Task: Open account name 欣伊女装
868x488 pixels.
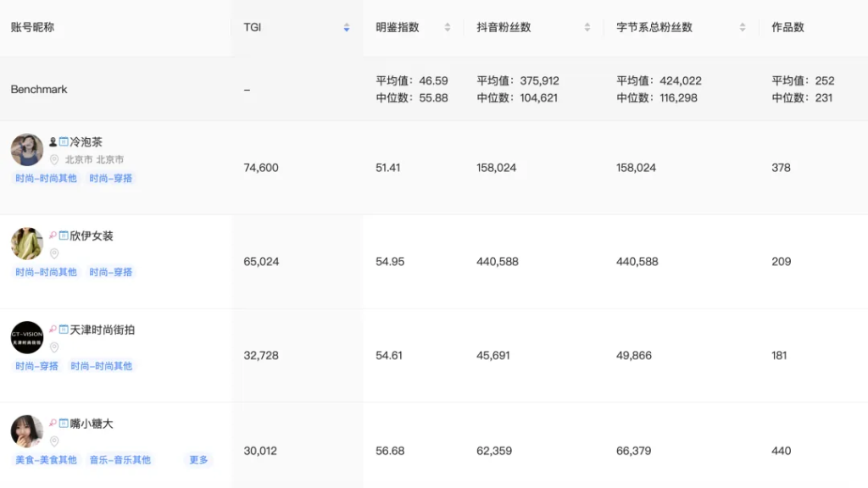Action: (92, 236)
